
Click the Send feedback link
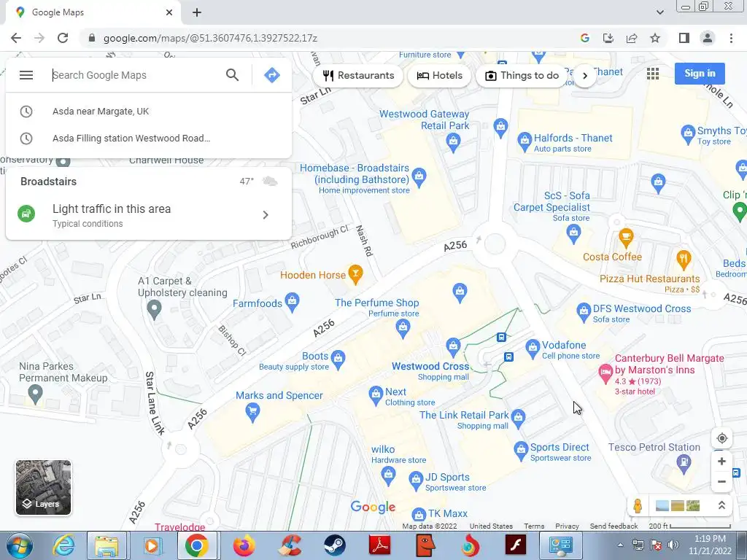tap(614, 526)
